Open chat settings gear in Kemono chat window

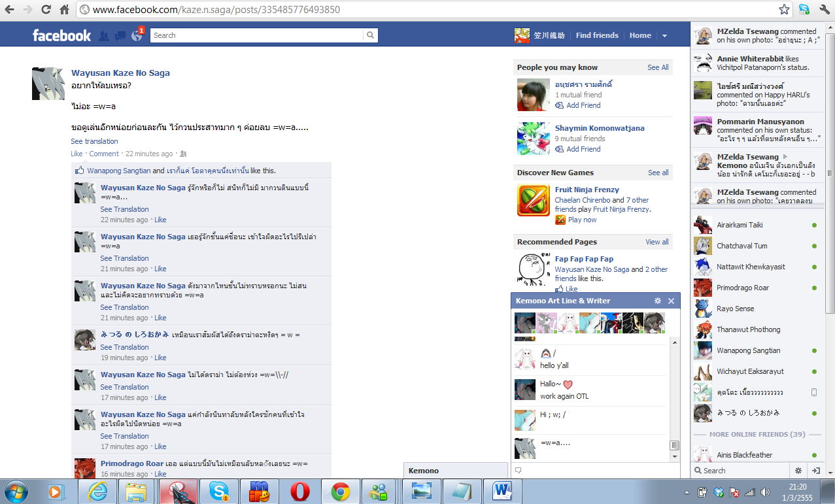click(x=658, y=301)
